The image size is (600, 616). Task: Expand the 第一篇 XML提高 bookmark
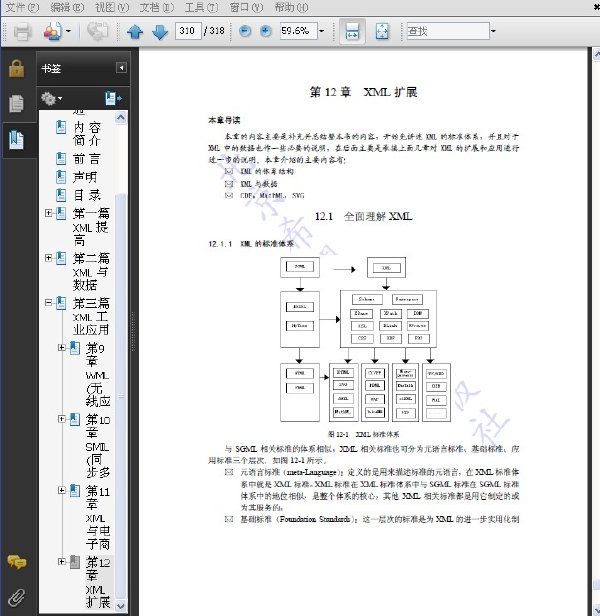point(48,213)
